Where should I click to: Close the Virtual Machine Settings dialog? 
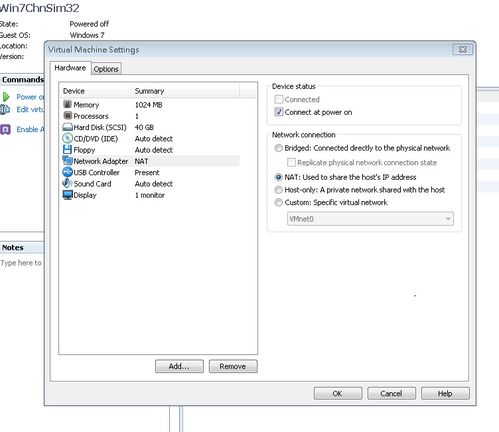pyautogui.click(x=462, y=50)
